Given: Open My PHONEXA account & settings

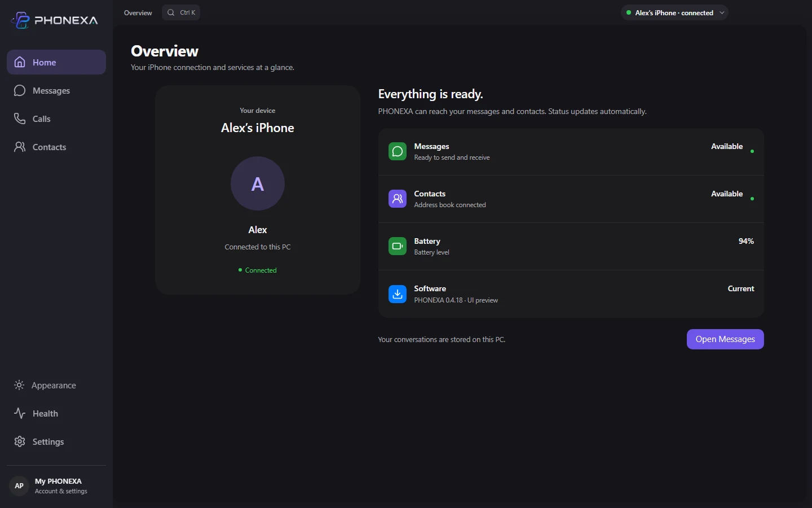Looking at the screenshot, I should click(56, 485).
